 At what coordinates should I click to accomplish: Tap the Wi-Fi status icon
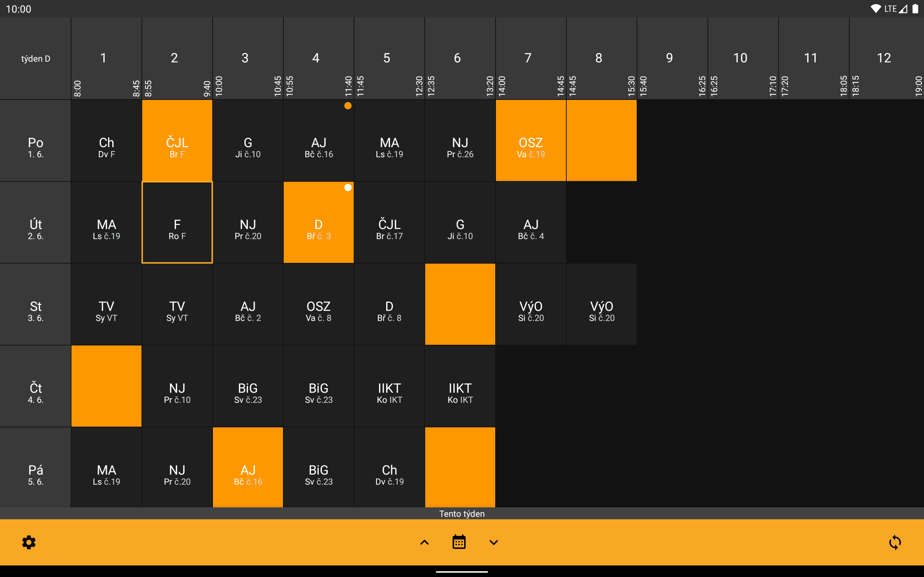[875, 9]
